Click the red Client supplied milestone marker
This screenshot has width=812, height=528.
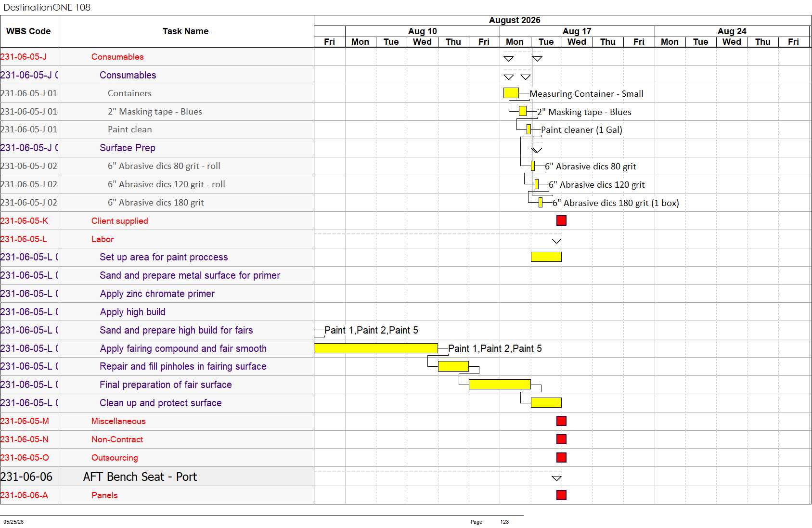[x=561, y=220]
